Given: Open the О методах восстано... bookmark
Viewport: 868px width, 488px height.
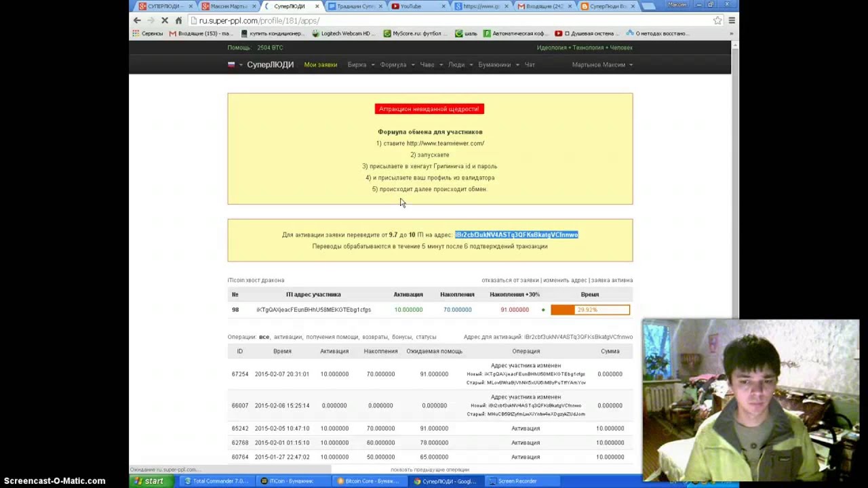Looking at the screenshot, I should [658, 33].
